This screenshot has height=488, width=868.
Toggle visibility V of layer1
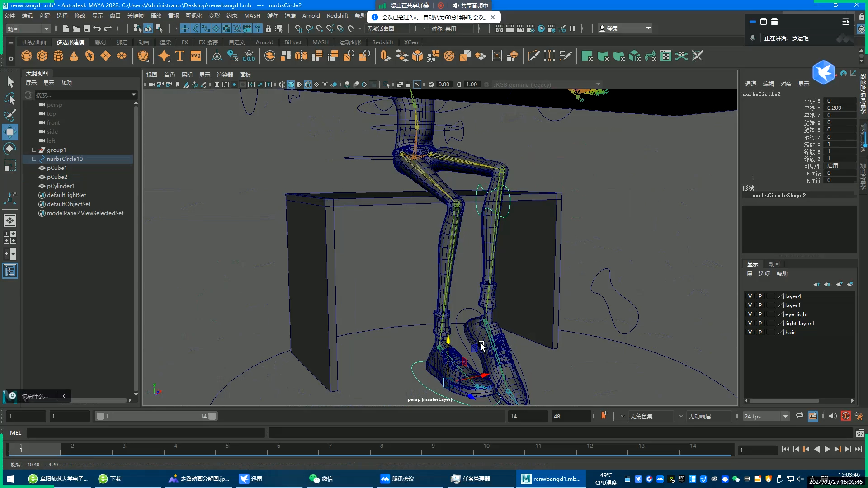click(750, 305)
